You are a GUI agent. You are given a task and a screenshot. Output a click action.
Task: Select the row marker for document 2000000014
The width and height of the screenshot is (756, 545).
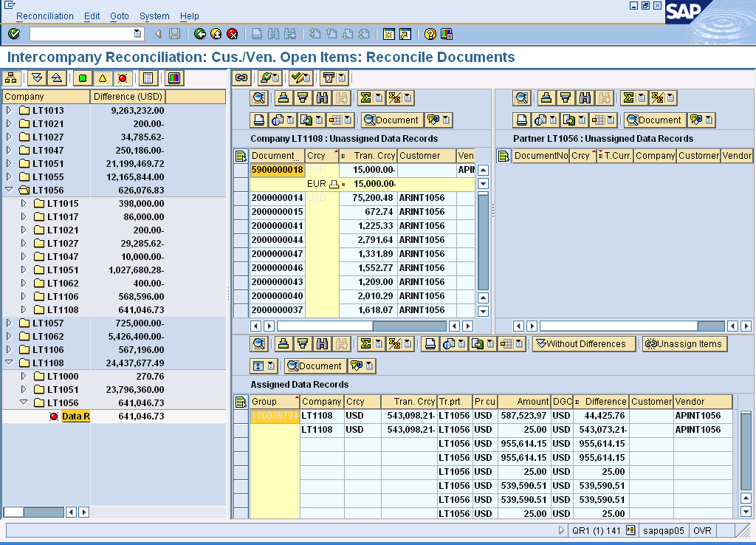(241, 198)
